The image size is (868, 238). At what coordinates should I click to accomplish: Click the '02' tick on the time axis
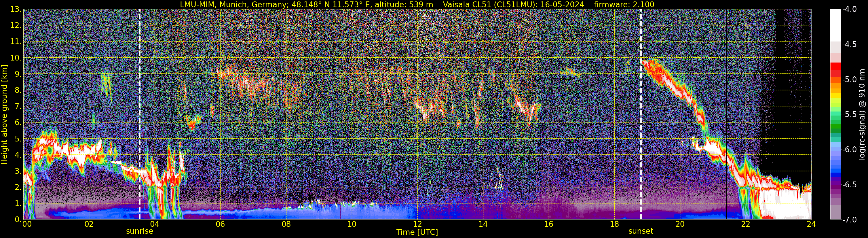point(89,224)
